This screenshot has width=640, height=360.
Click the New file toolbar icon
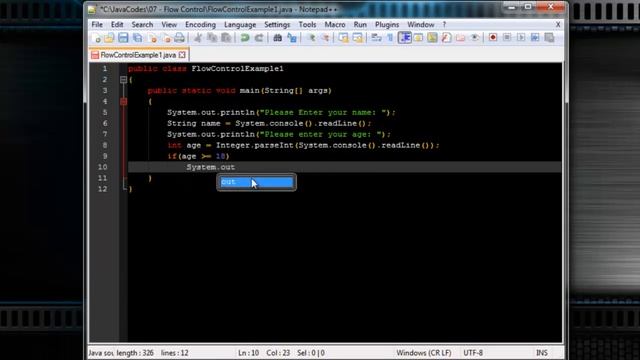(97, 38)
